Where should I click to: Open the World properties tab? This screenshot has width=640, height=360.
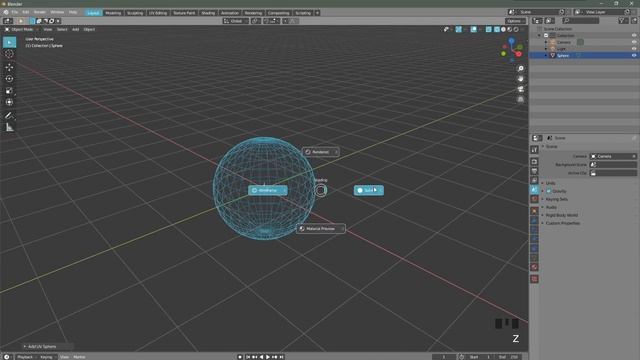534,199
